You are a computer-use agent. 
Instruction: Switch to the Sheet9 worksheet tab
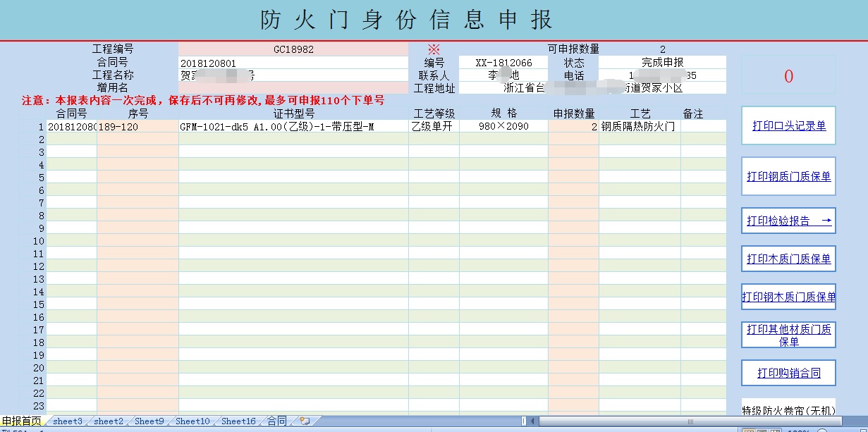pos(149,421)
